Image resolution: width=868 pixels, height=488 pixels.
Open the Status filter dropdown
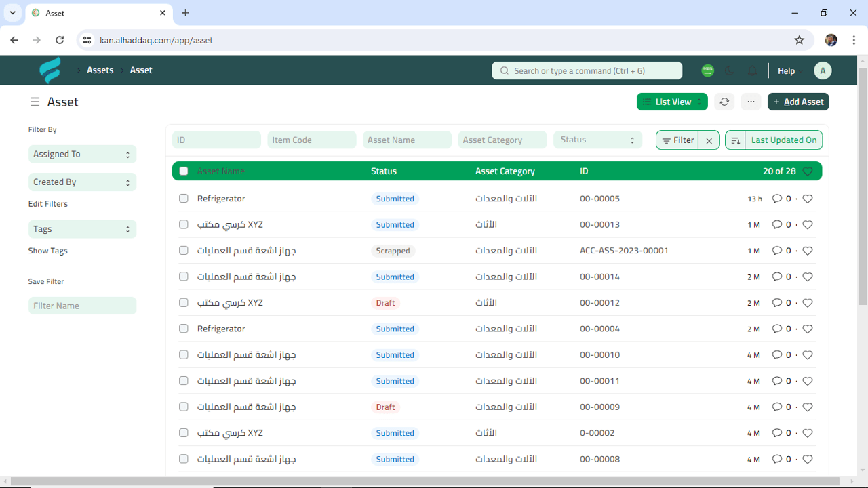coord(597,140)
